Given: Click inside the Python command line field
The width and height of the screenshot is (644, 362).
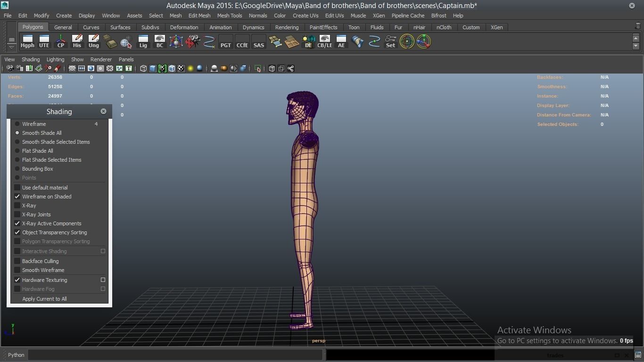Looking at the screenshot, I should click(175, 355).
